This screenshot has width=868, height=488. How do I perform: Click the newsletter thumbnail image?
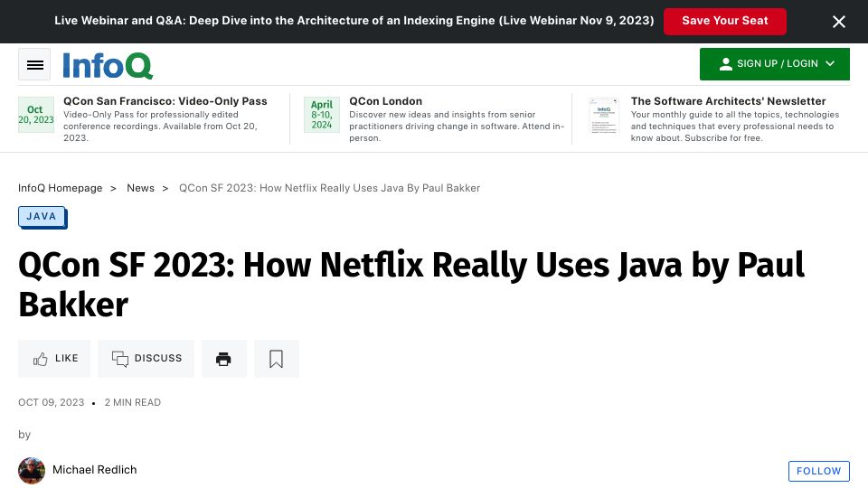(x=603, y=116)
